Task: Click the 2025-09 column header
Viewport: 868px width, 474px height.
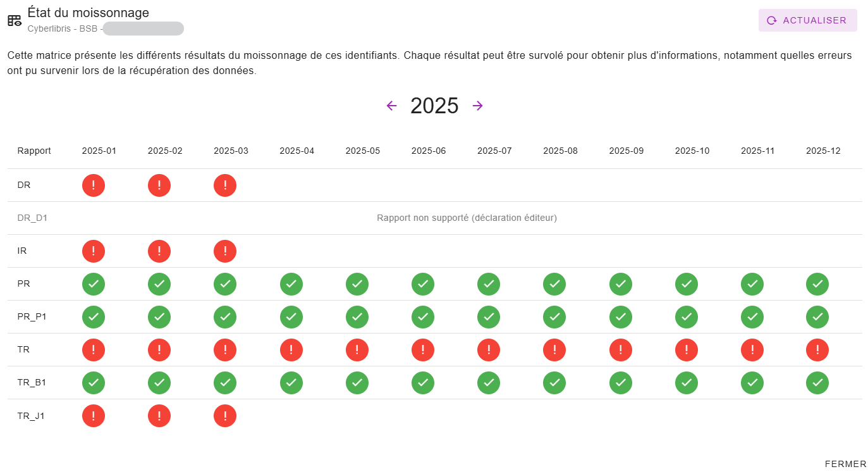Action: pos(626,151)
